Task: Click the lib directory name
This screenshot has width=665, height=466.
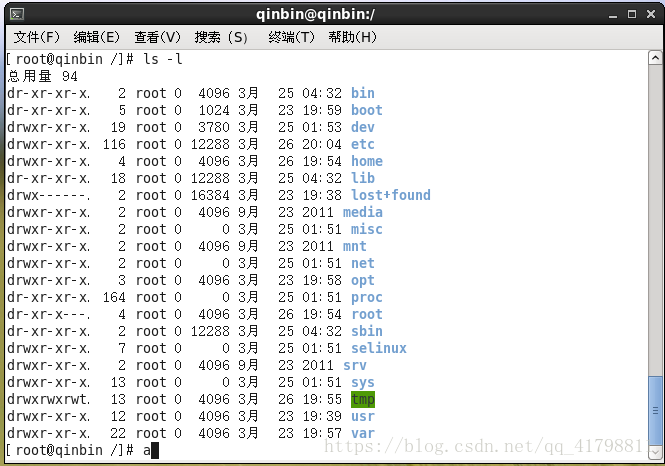Action: point(363,178)
